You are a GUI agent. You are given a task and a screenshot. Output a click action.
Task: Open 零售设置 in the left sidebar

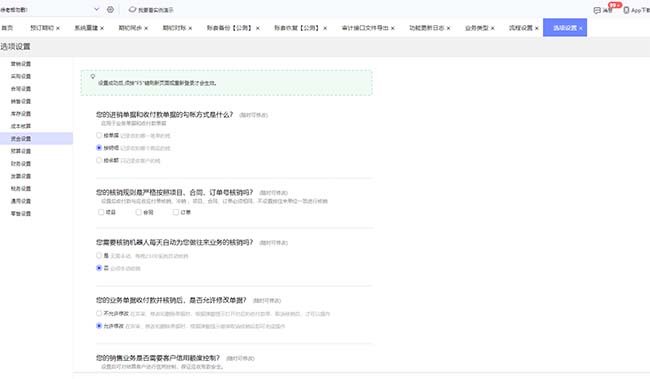pos(21,213)
